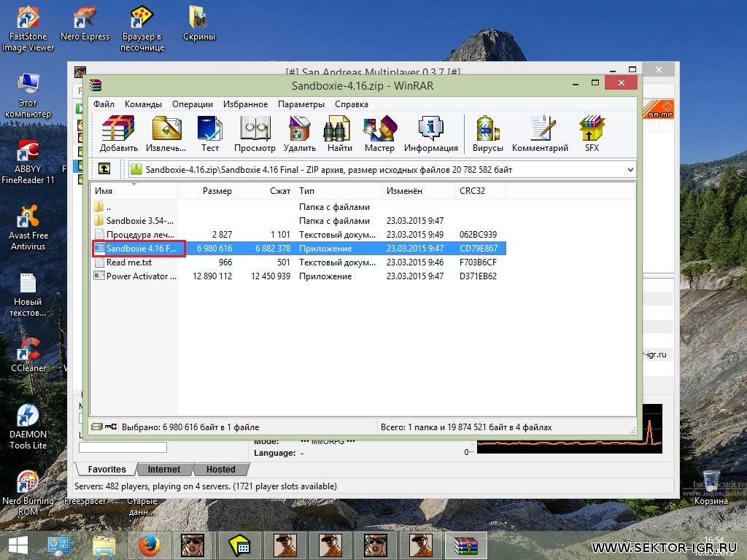Viewport: 747px width, 560px height.
Task: Select the Power Activator application file
Action: point(298,276)
